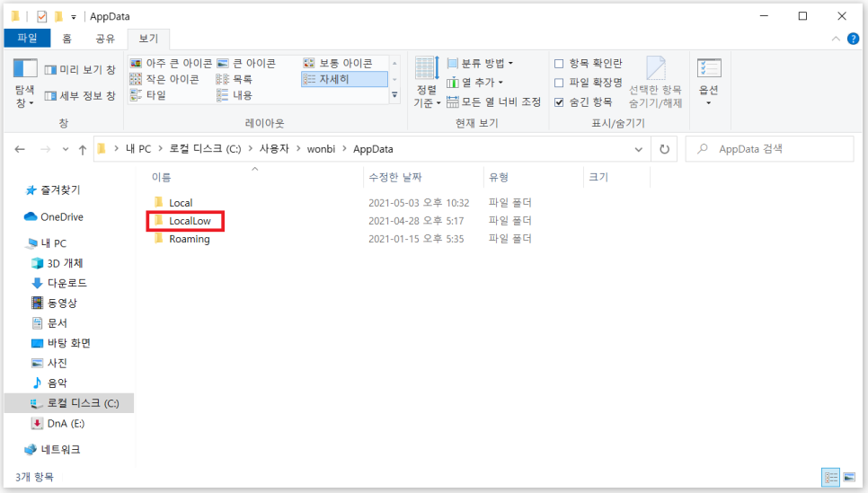Viewport: 868px width, 493px height.
Task: Refresh the AppData folder view
Action: (664, 149)
